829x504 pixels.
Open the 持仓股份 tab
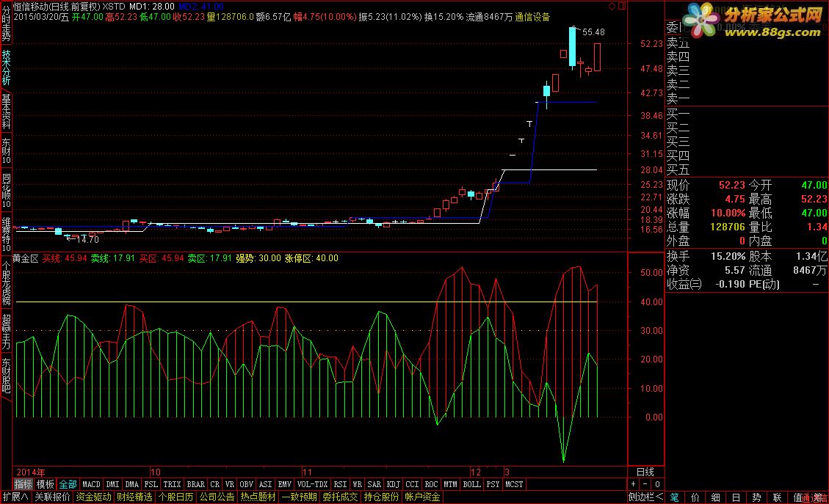pos(381,497)
